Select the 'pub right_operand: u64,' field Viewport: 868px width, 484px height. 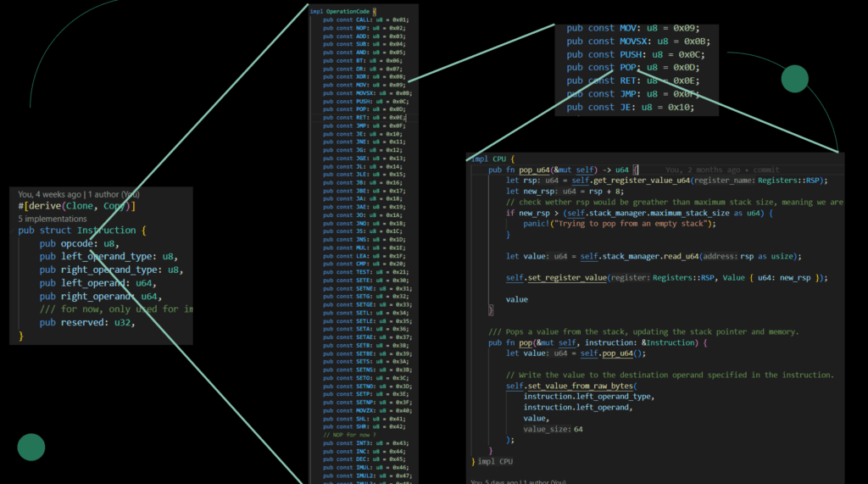click(101, 297)
